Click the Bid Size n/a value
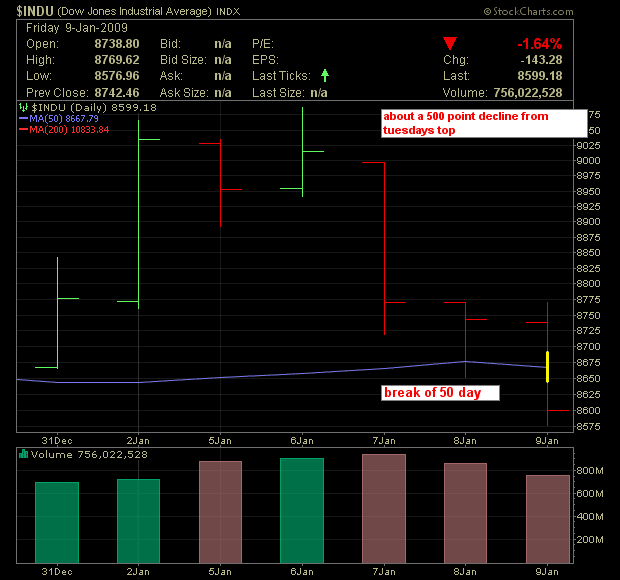This screenshot has width=620, height=580. 223,60
